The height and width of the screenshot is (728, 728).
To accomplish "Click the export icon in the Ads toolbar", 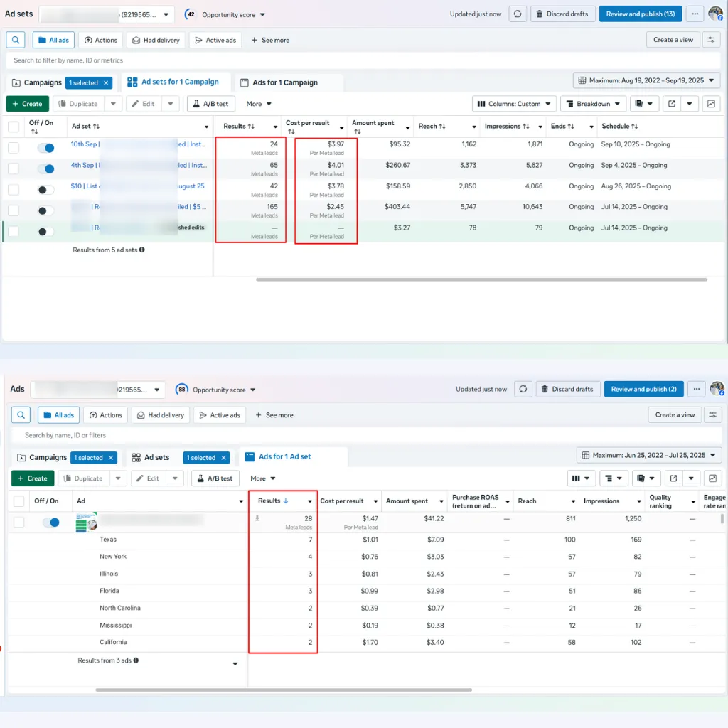I will tap(673, 478).
